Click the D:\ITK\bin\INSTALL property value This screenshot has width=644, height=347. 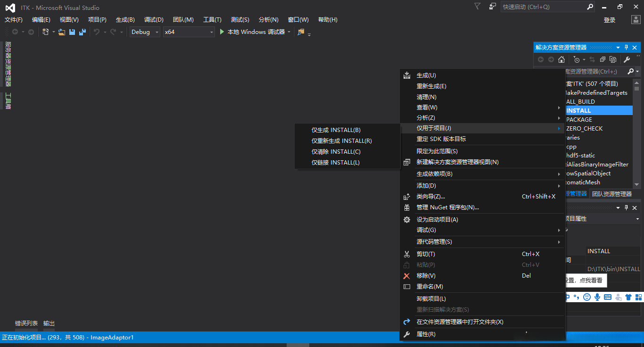pyautogui.click(x=613, y=269)
